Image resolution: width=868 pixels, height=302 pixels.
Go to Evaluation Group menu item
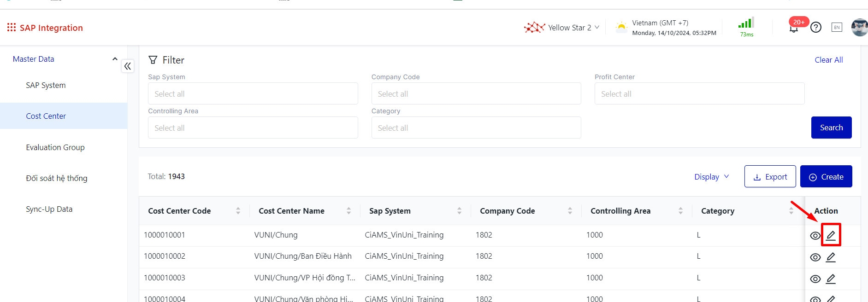pyautogui.click(x=55, y=147)
